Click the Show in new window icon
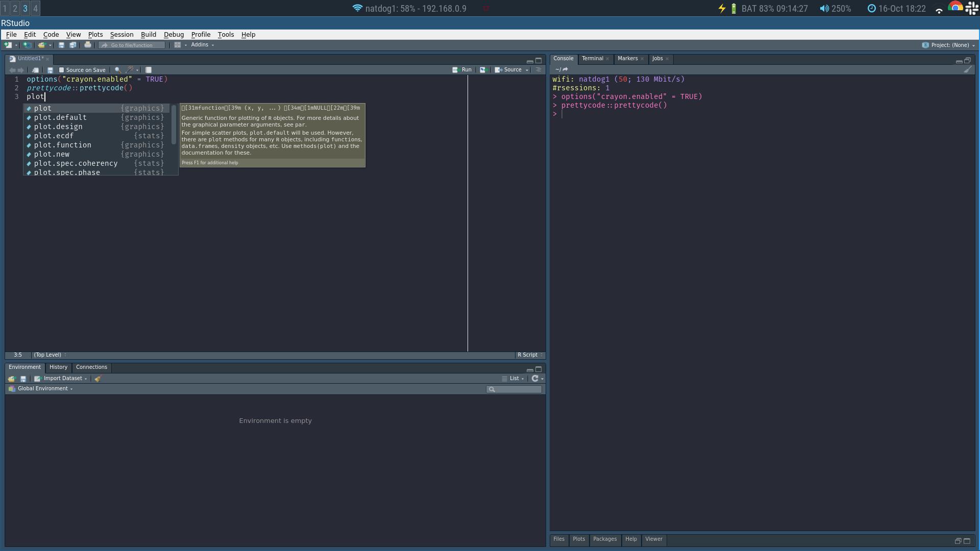This screenshot has height=551, width=980. (35, 70)
